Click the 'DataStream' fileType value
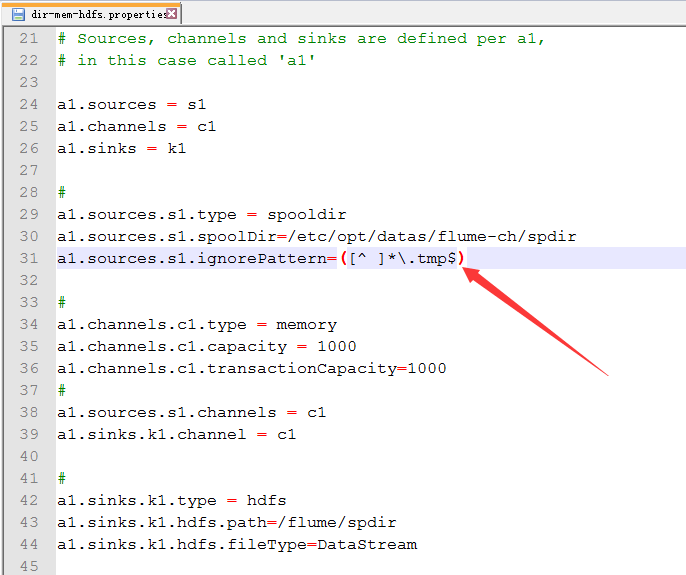The image size is (686, 575). [x=367, y=544]
